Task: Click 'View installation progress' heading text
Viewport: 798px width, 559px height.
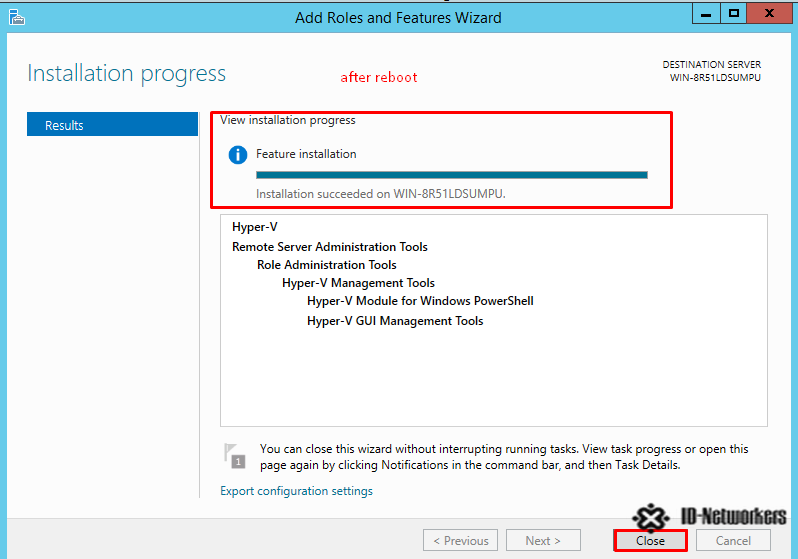Action: click(288, 120)
